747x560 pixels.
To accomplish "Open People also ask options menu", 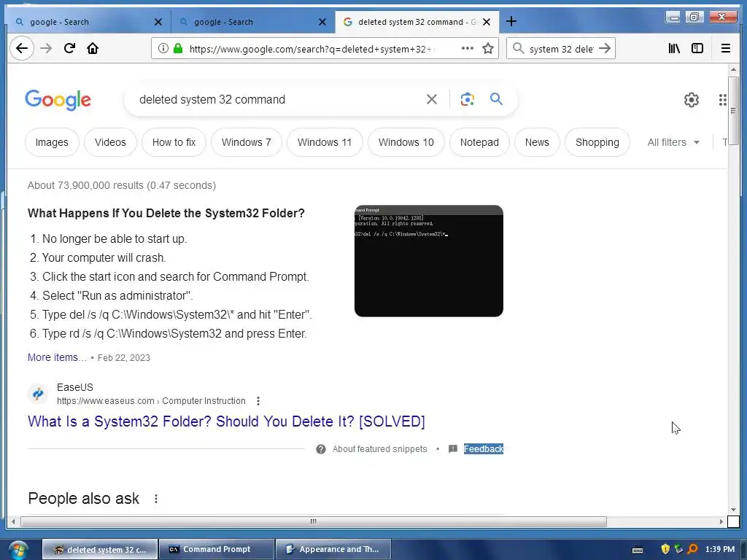I will [x=156, y=499].
